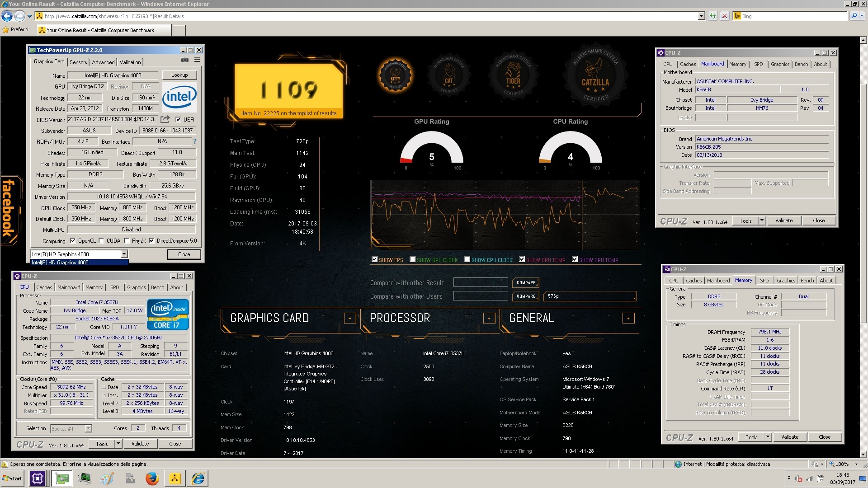Click the Windows Start button
868x488 pixels.
coord(13,479)
